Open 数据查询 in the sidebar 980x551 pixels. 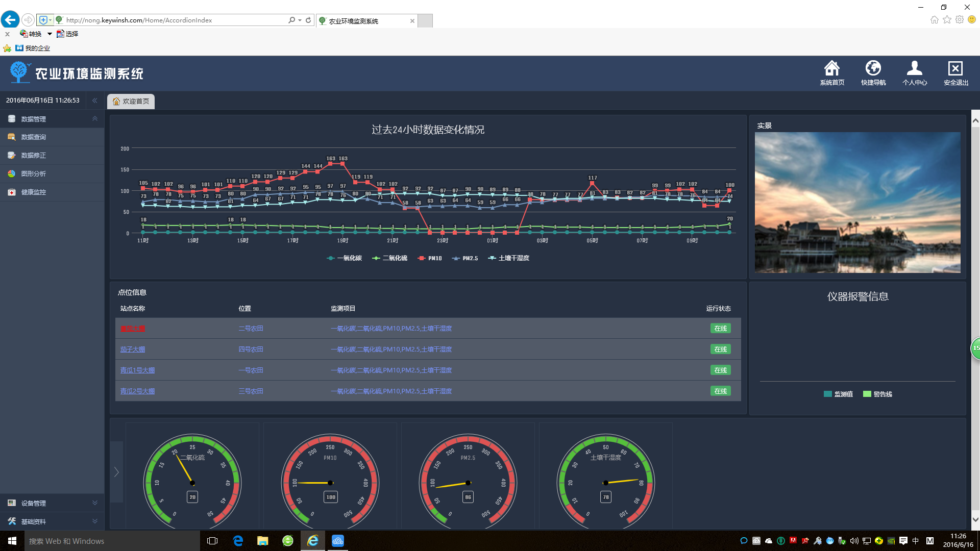pyautogui.click(x=34, y=137)
